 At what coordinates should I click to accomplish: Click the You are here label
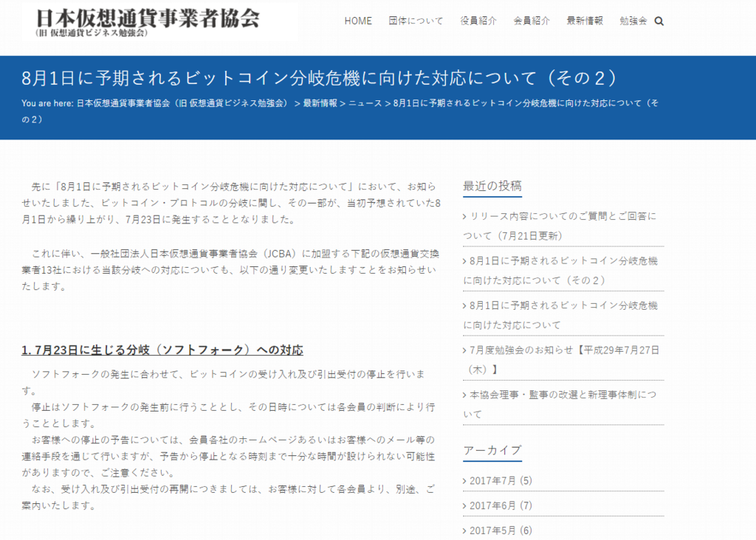47,103
